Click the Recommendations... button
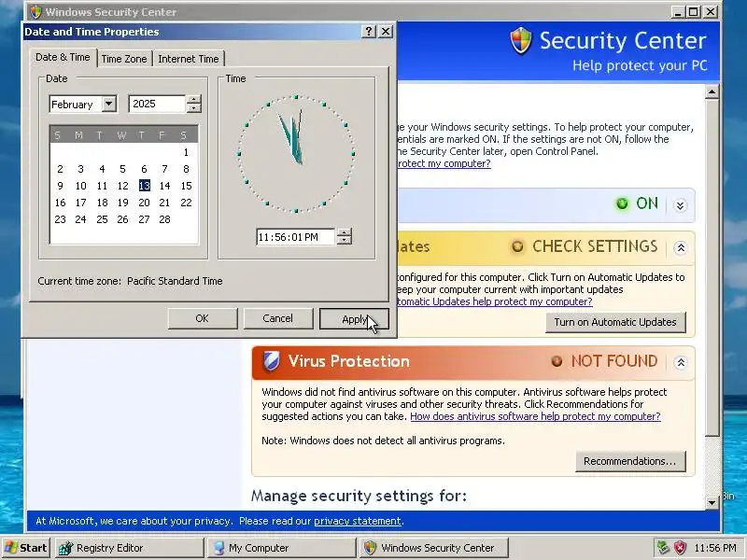The height and width of the screenshot is (560, 747). (629, 461)
